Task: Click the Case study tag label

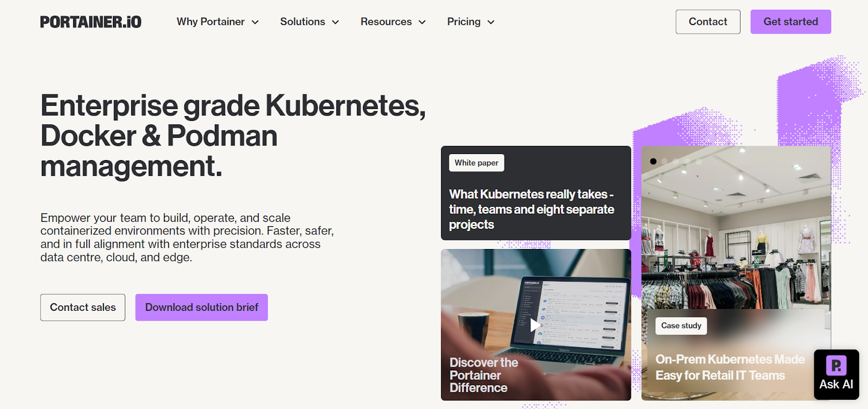Action: click(681, 325)
